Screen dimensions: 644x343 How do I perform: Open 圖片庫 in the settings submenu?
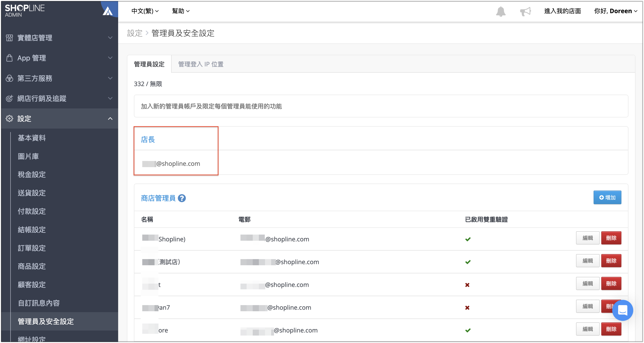point(28,156)
